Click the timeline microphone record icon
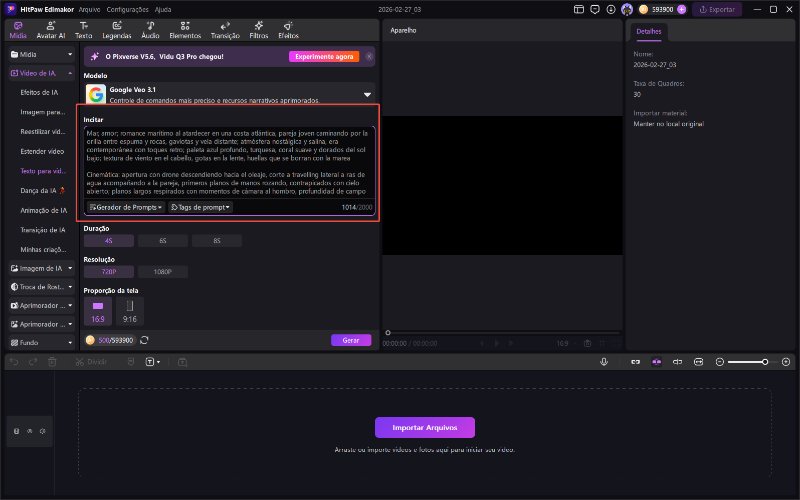 (x=604, y=362)
